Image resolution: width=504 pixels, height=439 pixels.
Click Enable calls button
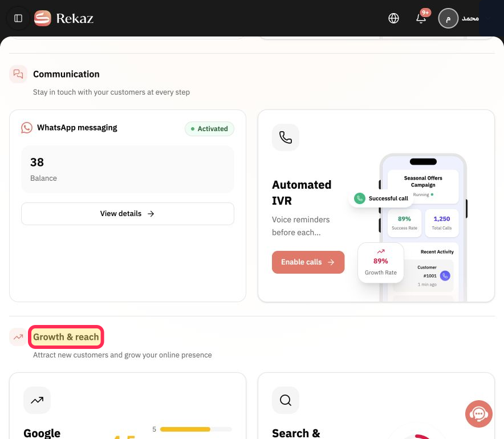point(308,262)
